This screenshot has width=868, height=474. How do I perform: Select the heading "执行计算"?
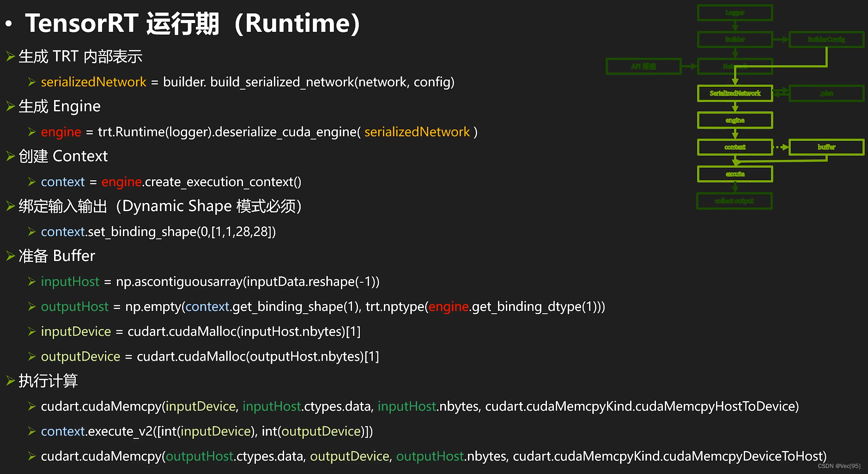[48, 381]
